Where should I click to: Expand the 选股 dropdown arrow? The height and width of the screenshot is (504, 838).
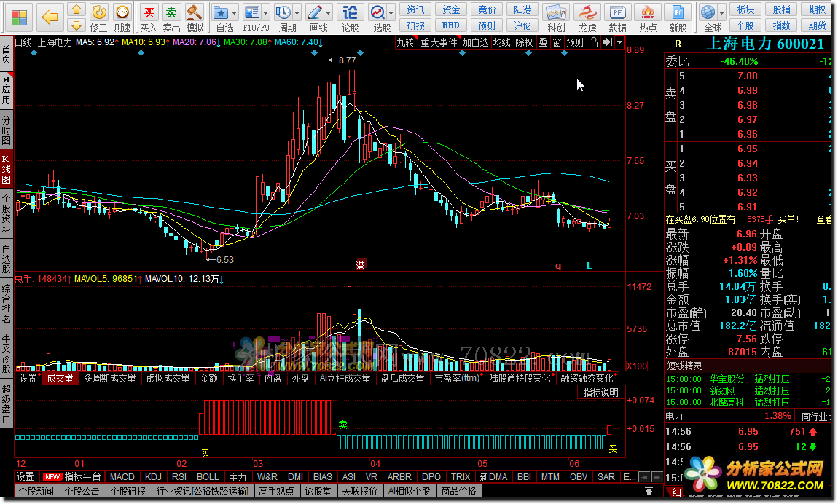(x=391, y=12)
